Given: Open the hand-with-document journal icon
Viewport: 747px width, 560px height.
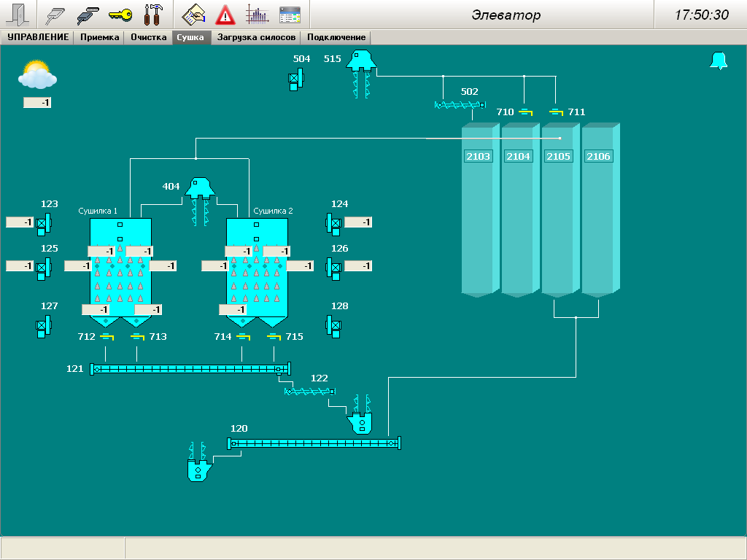Looking at the screenshot, I should coord(193,15).
